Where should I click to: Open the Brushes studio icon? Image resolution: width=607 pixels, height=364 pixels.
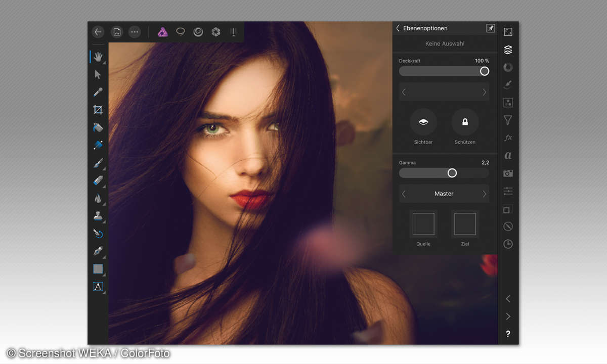point(508,85)
